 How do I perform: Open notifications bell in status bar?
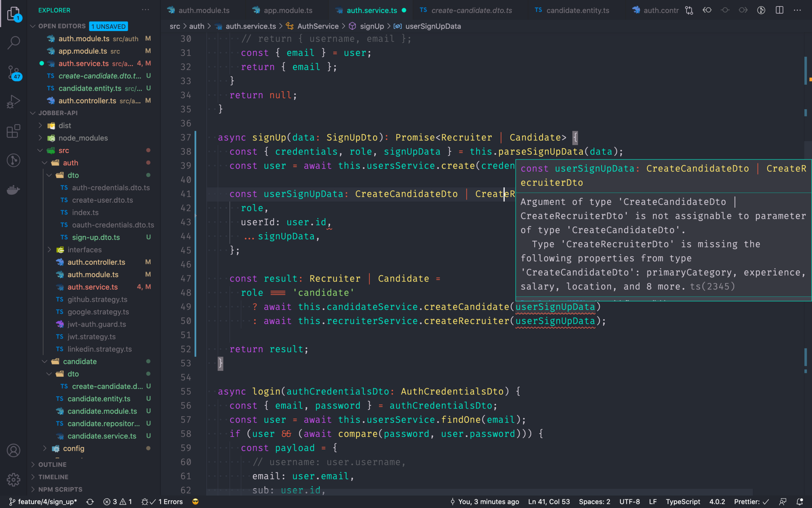coord(800,502)
